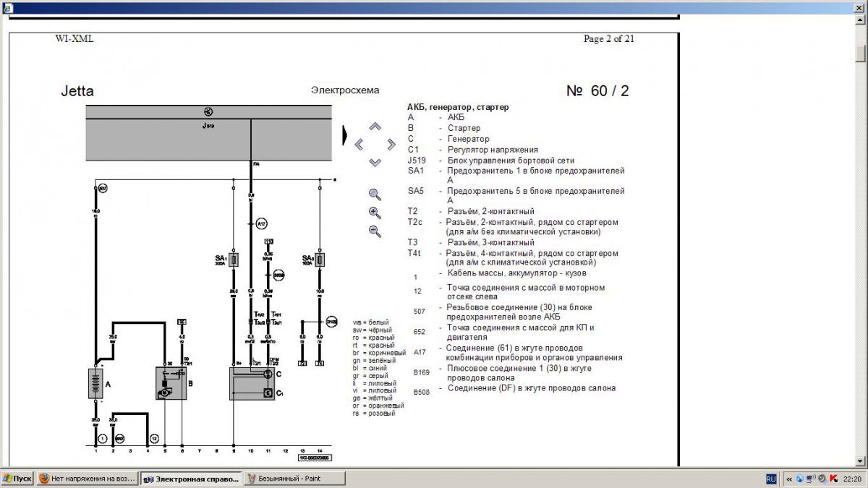868x488 pixels.
Task: Click legend entry 'Стартер'
Action: click(x=464, y=128)
